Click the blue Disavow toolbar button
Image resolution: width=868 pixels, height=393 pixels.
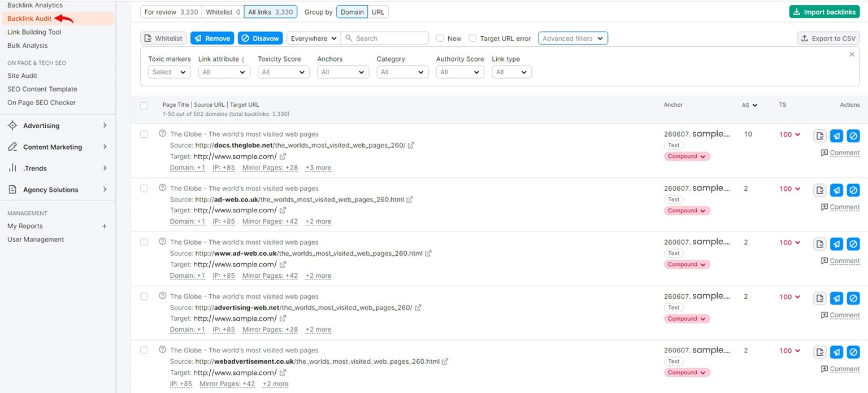point(260,38)
